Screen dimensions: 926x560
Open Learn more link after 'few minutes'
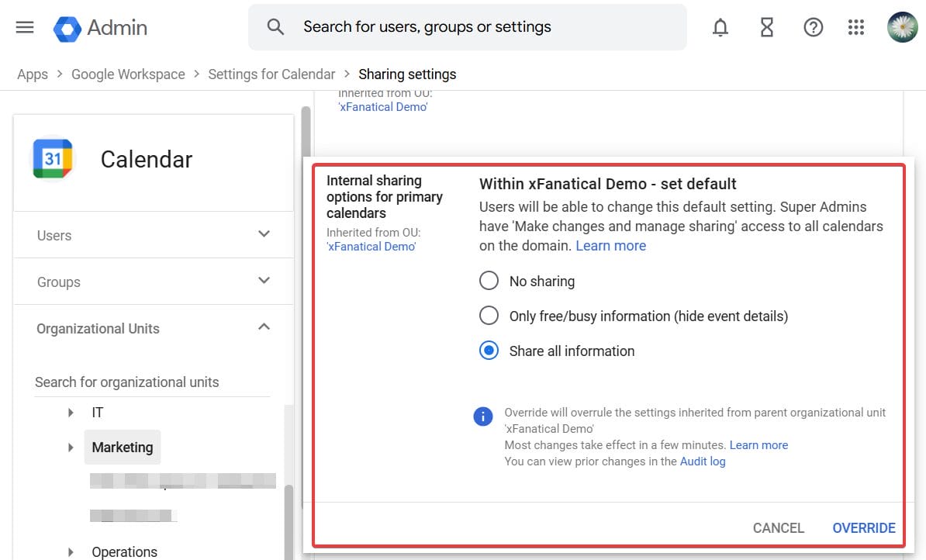pyautogui.click(x=759, y=444)
